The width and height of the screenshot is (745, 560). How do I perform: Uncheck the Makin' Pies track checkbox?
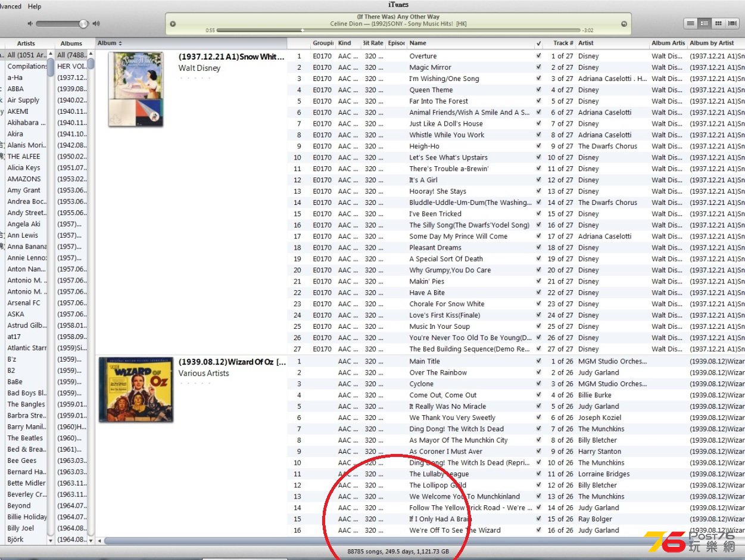(x=539, y=281)
